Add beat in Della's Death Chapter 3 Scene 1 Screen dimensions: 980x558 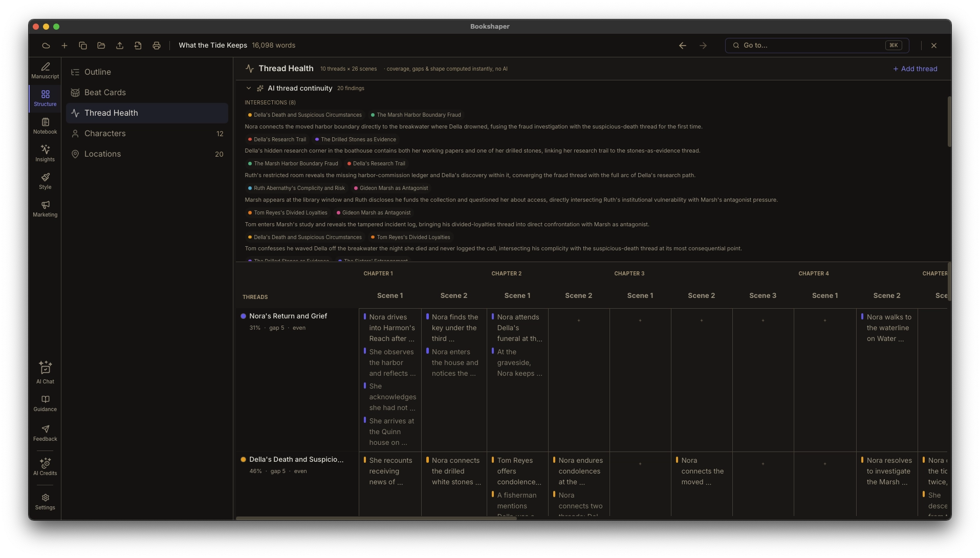(640, 464)
